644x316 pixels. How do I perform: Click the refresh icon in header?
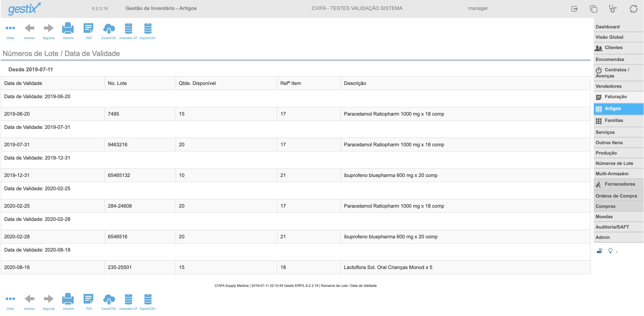click(633, 9)
